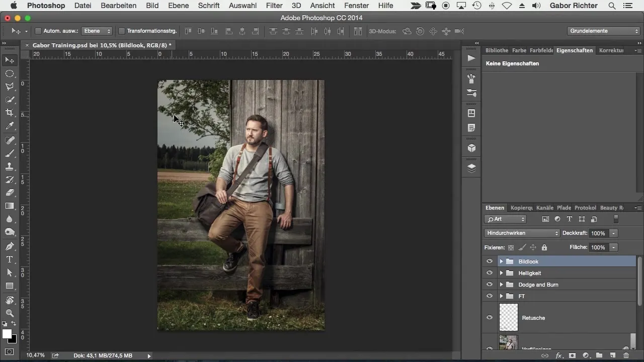The image size is (644, 362).
Task: Click the add layer style fx icon
Action: coord(558,355)
